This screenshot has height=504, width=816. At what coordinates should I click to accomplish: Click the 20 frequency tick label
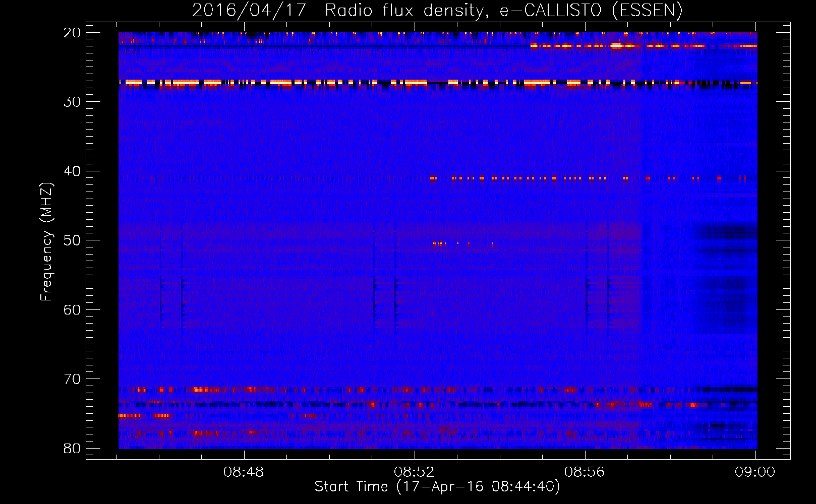(72, 33)
